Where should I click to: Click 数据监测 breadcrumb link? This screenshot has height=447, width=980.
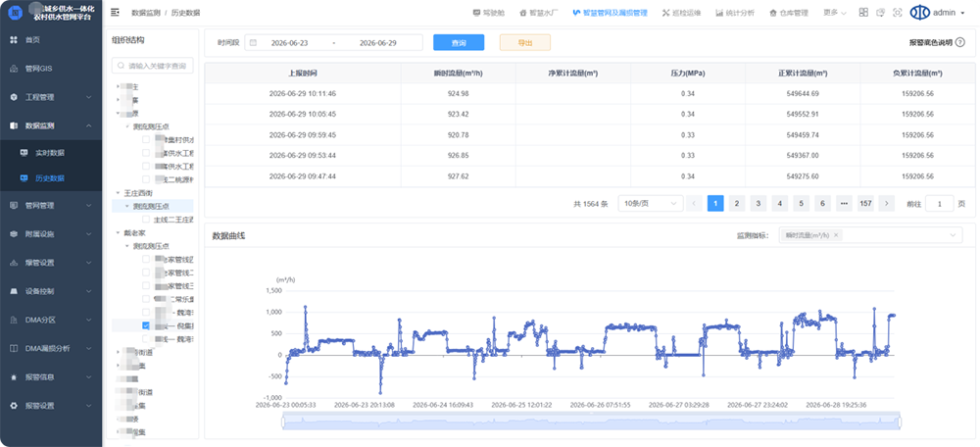pos(146,13)
